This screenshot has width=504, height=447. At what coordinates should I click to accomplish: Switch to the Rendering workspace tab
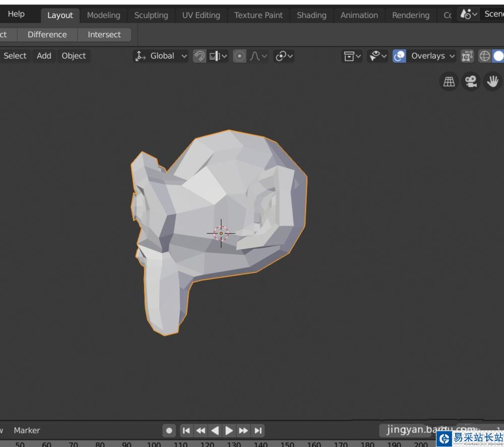(x=410, y=15)
